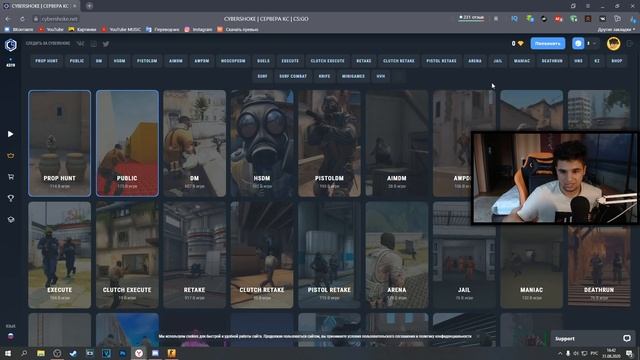
Task: Open the Instagram bookmark
Action: coord(198,29)
